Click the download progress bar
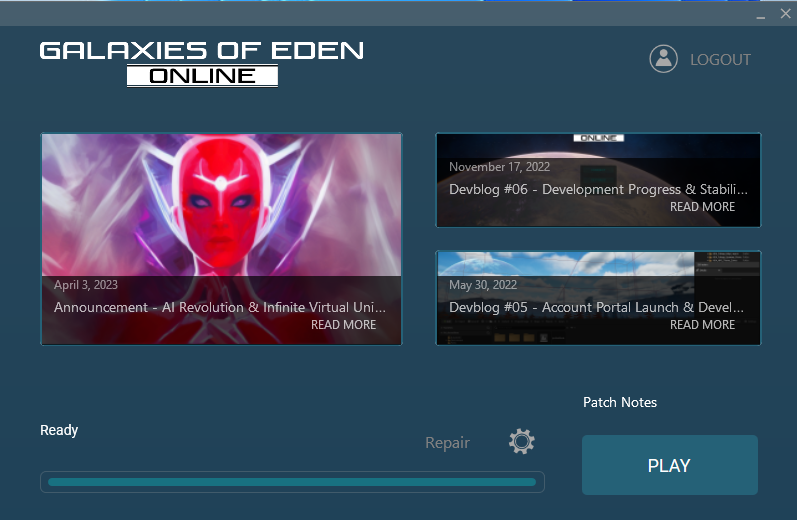 [x=292, y=482]
